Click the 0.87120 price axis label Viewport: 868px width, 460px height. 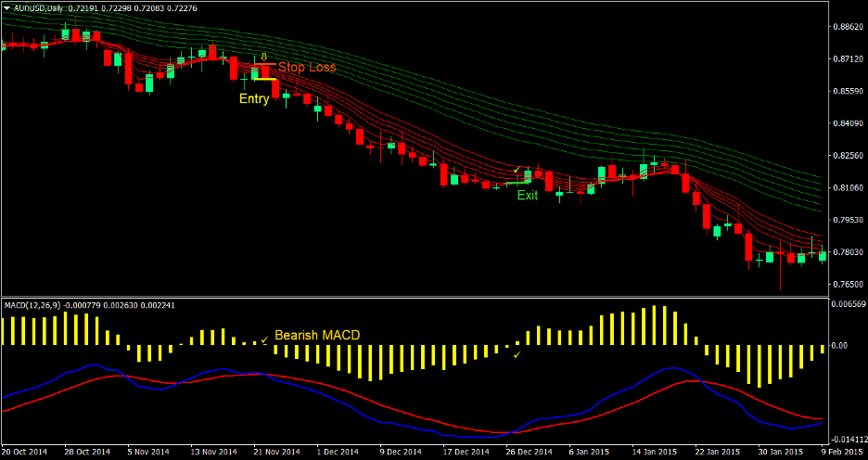847,58
